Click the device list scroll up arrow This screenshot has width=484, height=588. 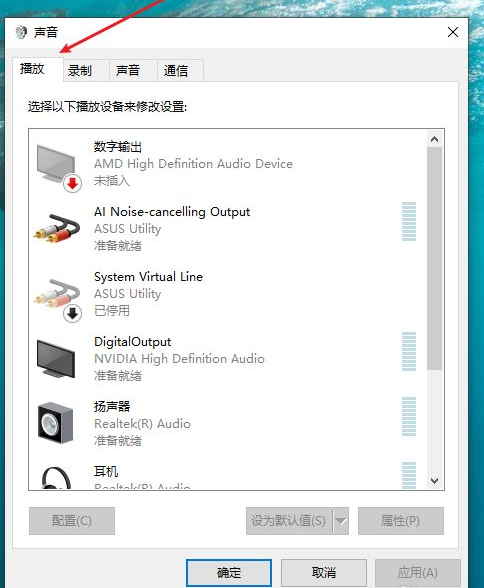434,139
